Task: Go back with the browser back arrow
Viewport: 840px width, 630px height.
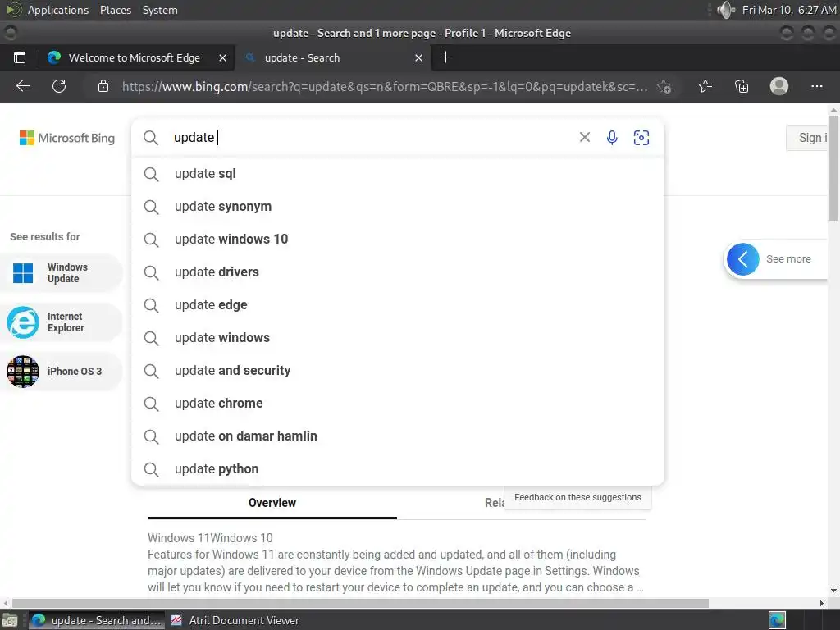Action: [x=23, y=86]
